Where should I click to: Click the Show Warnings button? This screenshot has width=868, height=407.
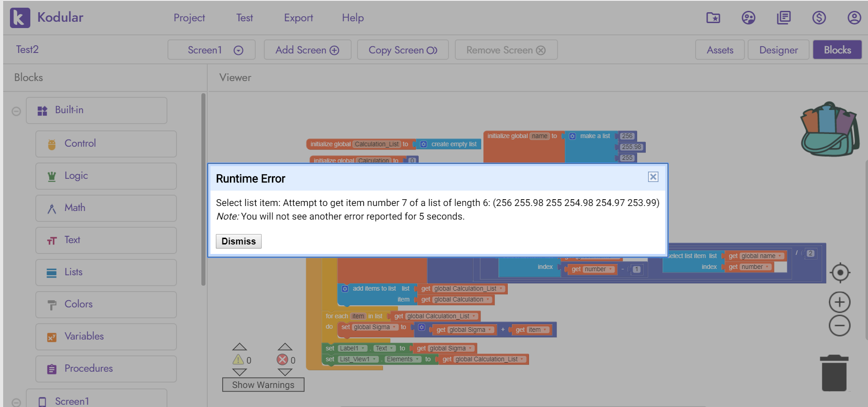(263, 385)
